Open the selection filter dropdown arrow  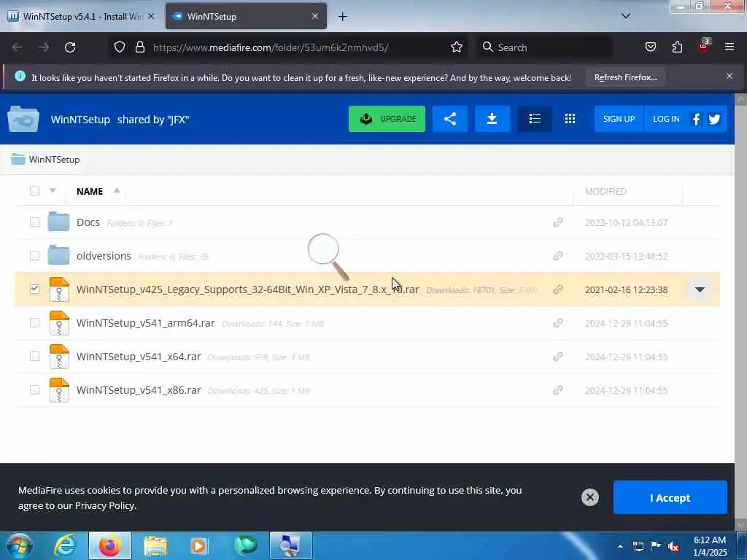click(53, 190)
